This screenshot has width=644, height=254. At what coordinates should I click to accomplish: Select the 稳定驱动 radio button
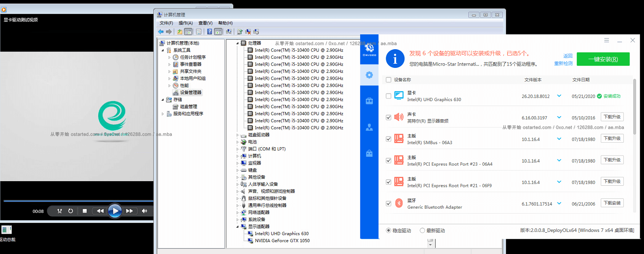point(388,230)
